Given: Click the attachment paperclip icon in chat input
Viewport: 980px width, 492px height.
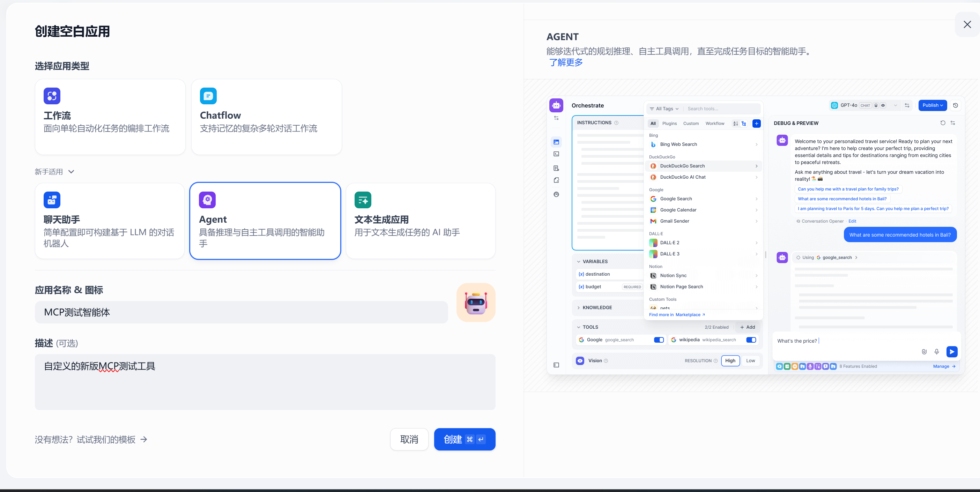Looking at the screenshot, I should pyautogui.click(x=924, y=352).
